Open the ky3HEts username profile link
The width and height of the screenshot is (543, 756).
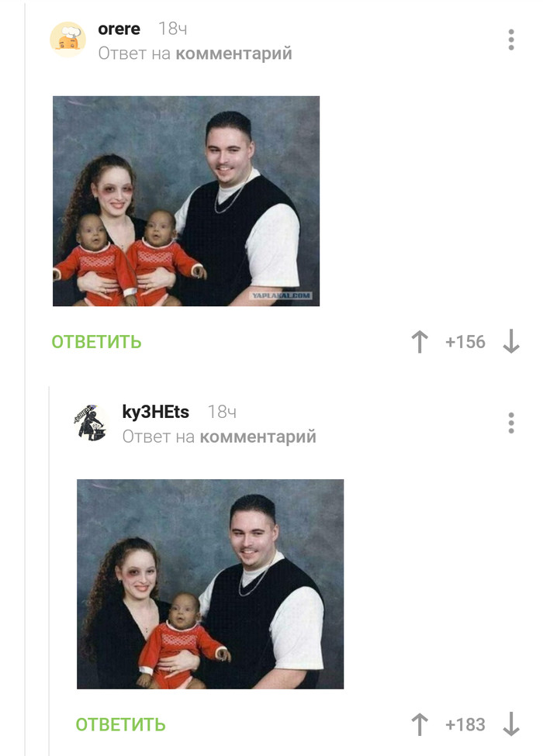156,412
